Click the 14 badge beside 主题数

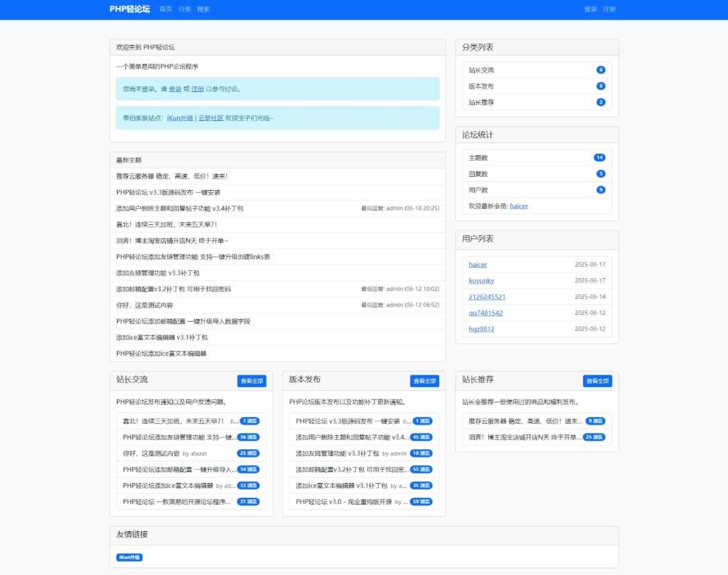(600, 157)
